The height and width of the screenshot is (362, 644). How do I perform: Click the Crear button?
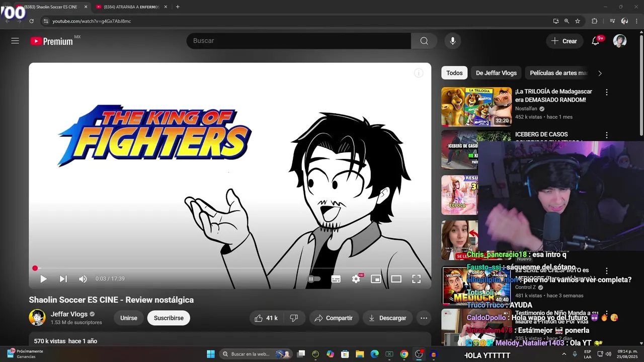tap(565, 41)
